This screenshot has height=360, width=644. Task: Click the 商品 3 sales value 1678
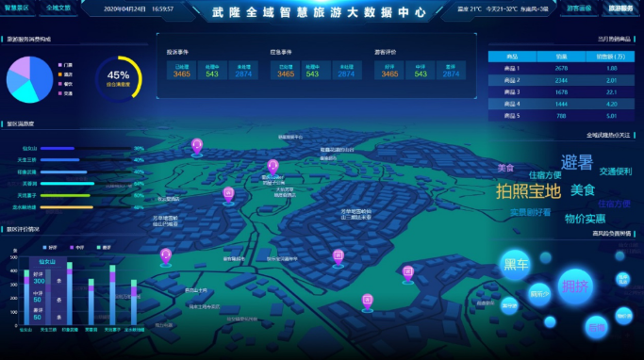click(x=561, y=92)
